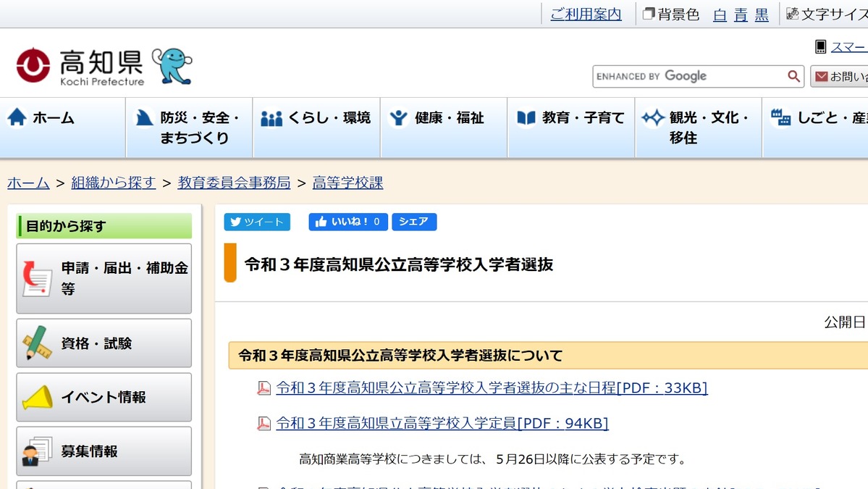Click the イベント情報 sidebar button
This screenshot has height=489, width=868.
(104, 397)
